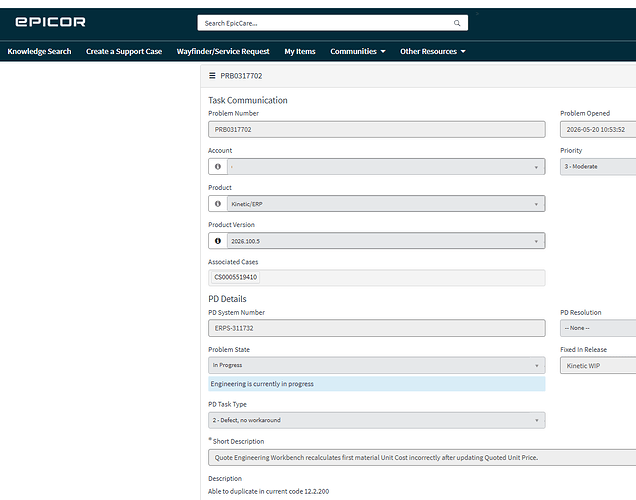
Task: Open Wayfinder/Service Request page
Action: tap(223, 52)
